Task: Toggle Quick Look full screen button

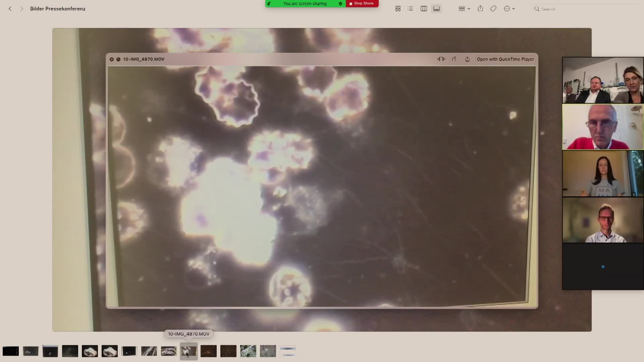Action: coord(118,59)
